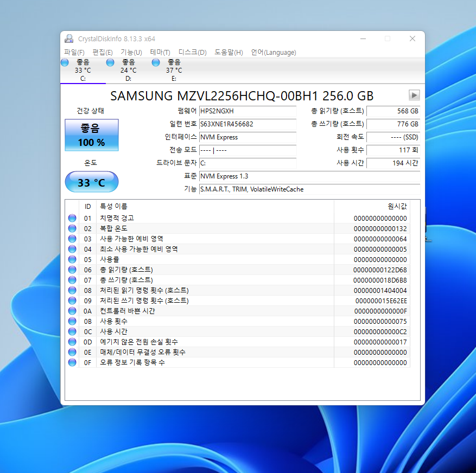Open the 디스크(D) menu
The width and height of the screenshot is (476, 473).
pyautogui.click(x=193, y=52)
